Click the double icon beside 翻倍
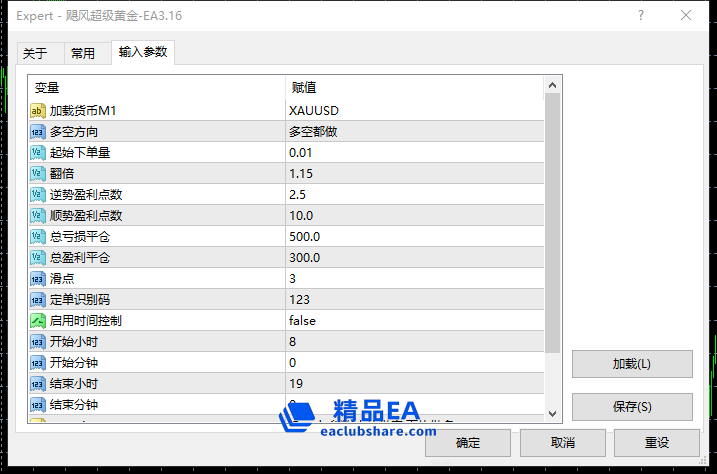 click(37, 174)
